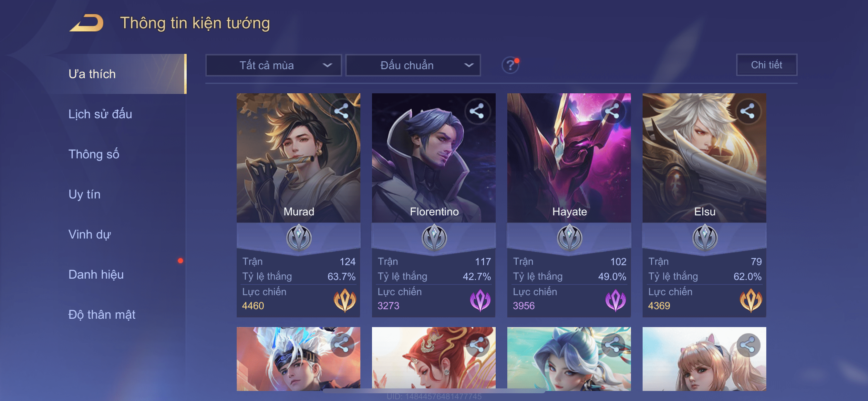Image resolution: width=868 pixels, height=401 pixels.
Task: Share the Hayate hero card
Action: point(612,111)
